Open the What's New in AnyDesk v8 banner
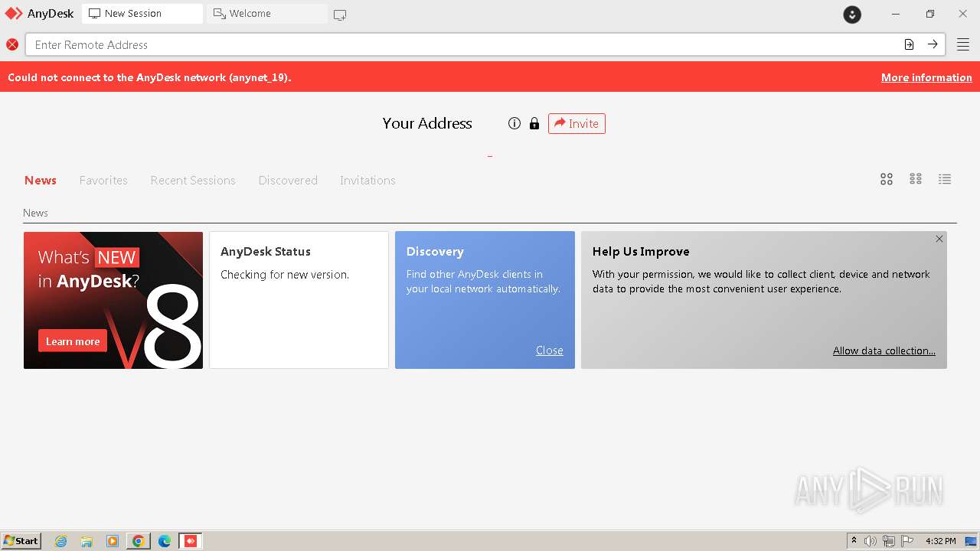Viewport: 980px width, 551px height. pyautogui.click(x=113, y=300)
